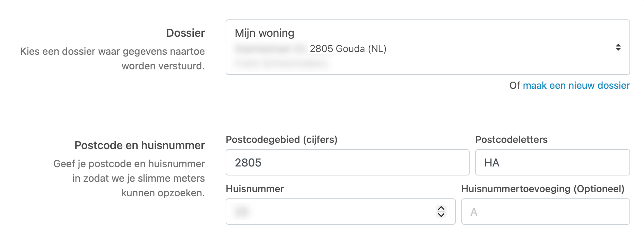The height and width of the screenshot is (240, 644).
Task: Click the Postcodeletters field containing HA
Action: click(x=552, y=162)
